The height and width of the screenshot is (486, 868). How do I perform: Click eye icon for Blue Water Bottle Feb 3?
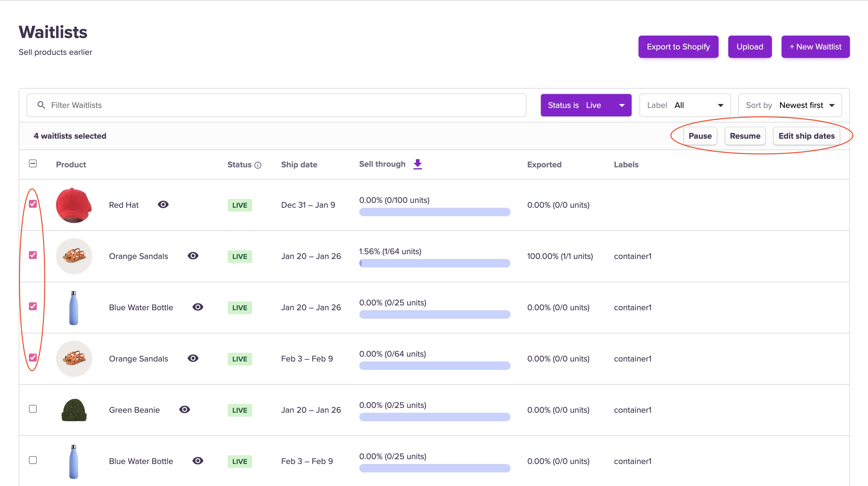(198, 461)
